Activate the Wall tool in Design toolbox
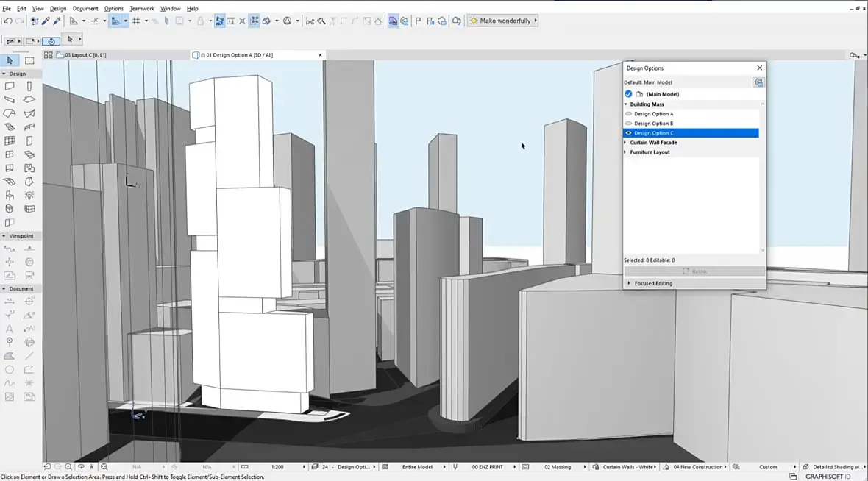This screenshot has width=868, height=481. pyautogui.click(x=10, y=86)
